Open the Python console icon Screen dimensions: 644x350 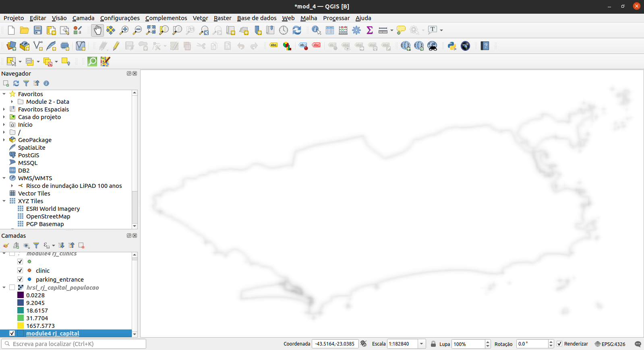[452, 46]
